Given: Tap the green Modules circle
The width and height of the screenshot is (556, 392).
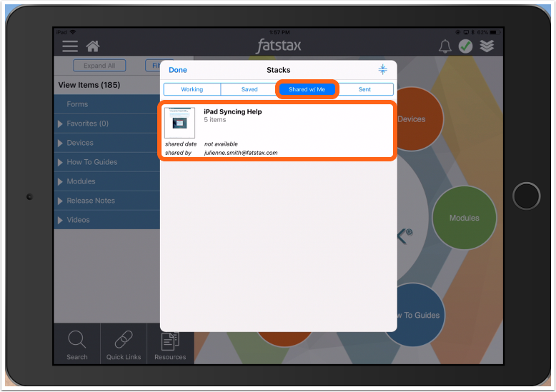Looking at the screenshot, I should click(464, 218).
